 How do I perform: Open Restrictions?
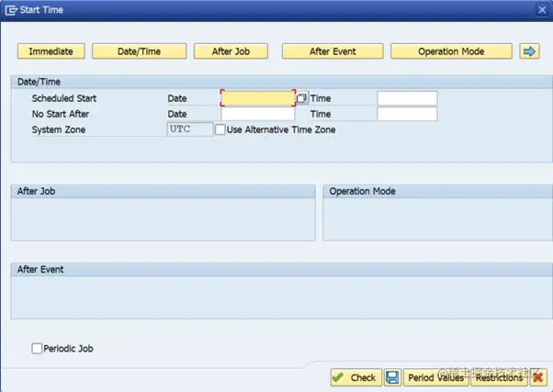499,377
